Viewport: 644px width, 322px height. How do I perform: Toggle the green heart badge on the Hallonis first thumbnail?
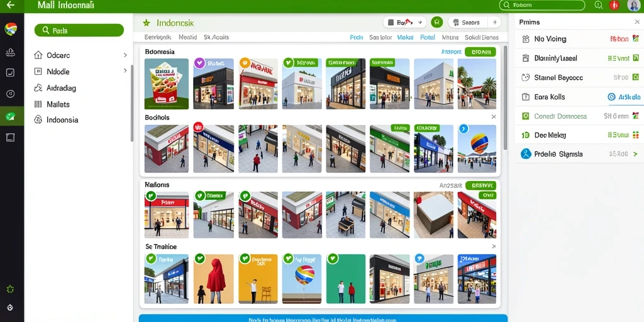pos(150,196)
